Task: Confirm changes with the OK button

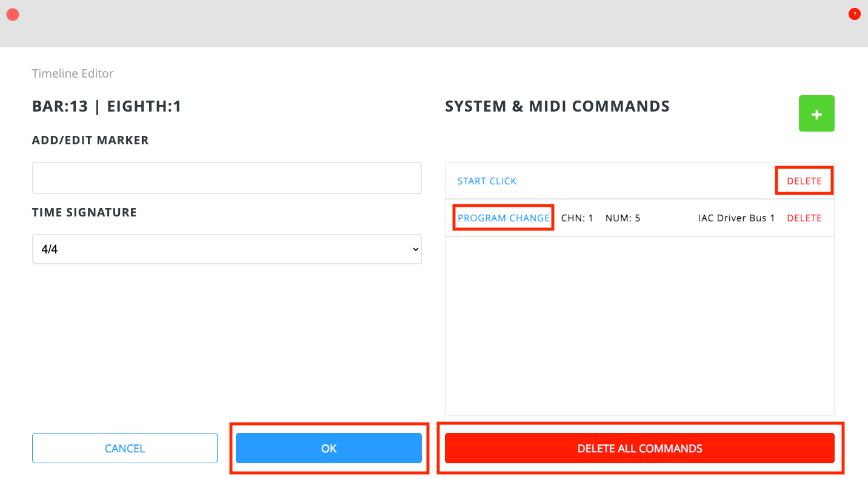Action: click(329, 449)
